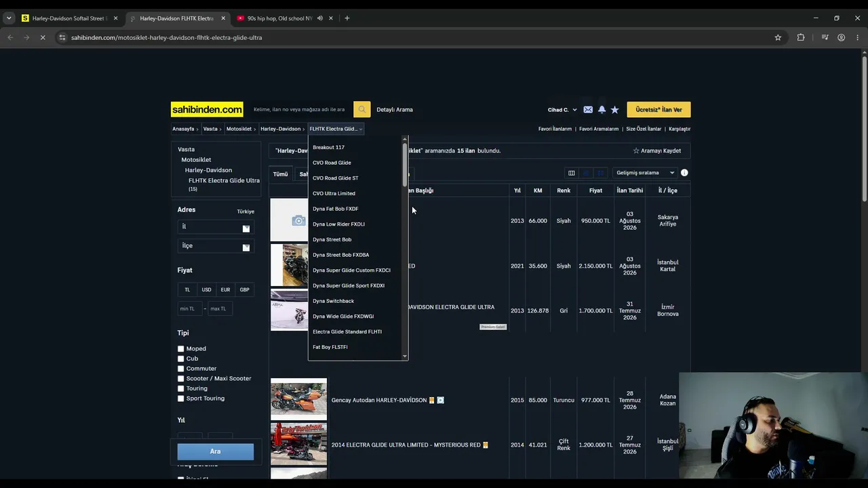
Task: Switch to the YouTube 90s hip hop tab
Action: click(x=280, y=18)
